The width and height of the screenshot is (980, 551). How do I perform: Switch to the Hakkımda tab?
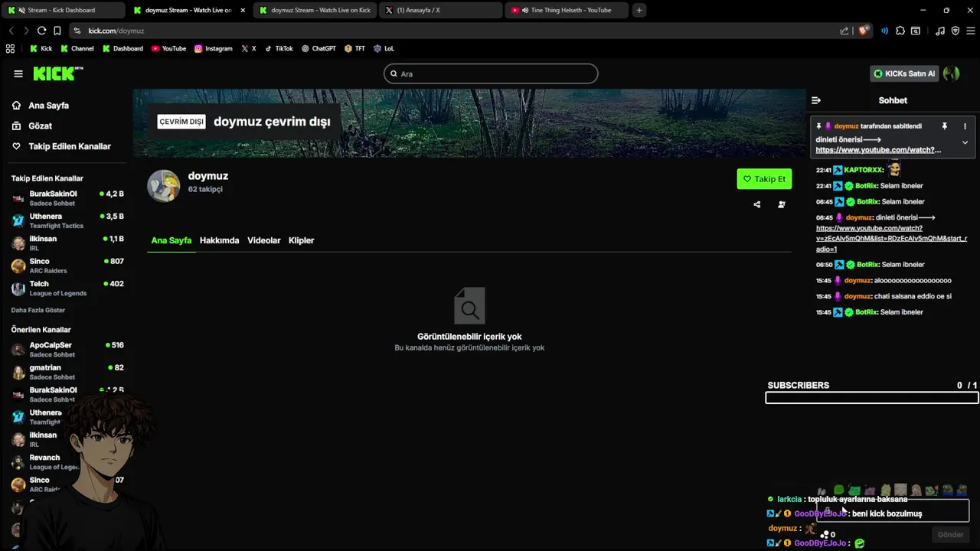pos(220,240)
